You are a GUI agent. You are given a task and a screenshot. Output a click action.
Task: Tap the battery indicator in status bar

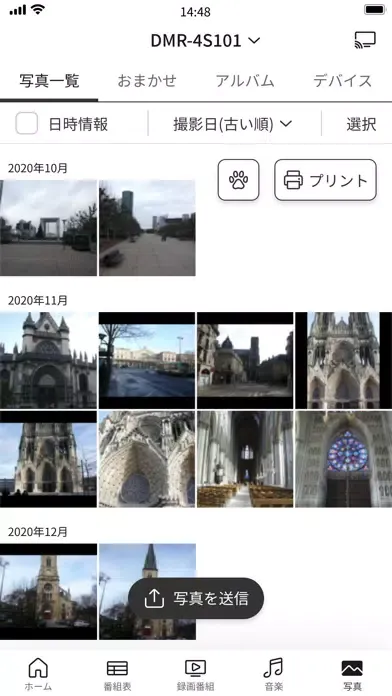coord(374,9)
